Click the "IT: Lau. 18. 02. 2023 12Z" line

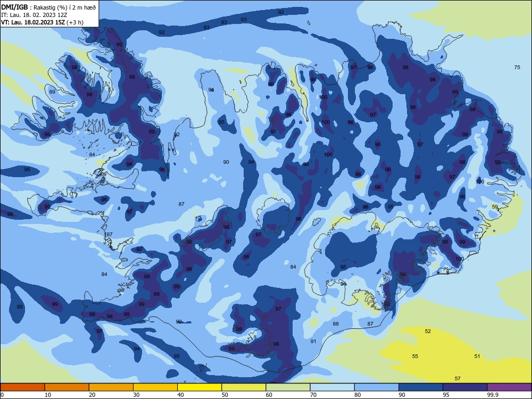tap(34, 15)
